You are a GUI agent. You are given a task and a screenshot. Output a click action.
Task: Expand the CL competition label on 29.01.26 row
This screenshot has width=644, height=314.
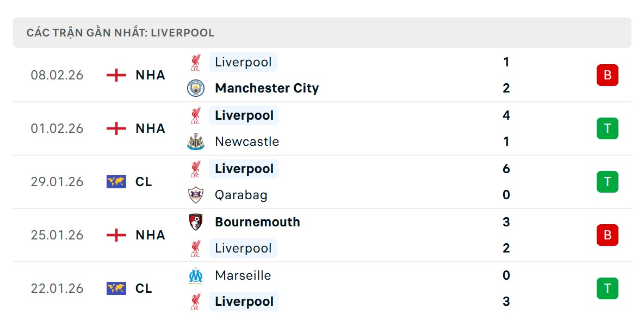click(x=143, y=182)
